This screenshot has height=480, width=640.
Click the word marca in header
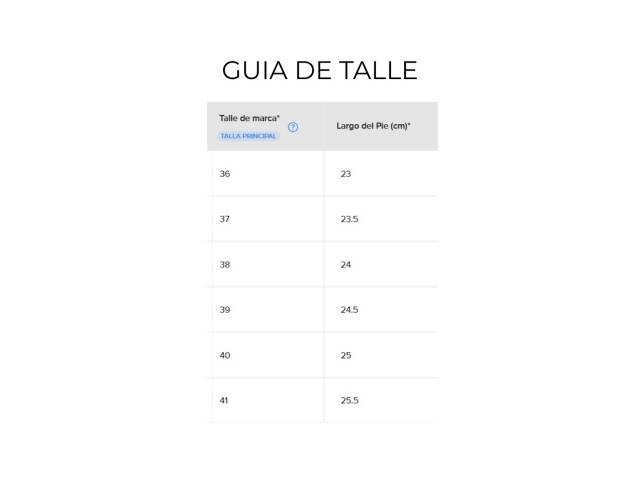coord(266,118)
